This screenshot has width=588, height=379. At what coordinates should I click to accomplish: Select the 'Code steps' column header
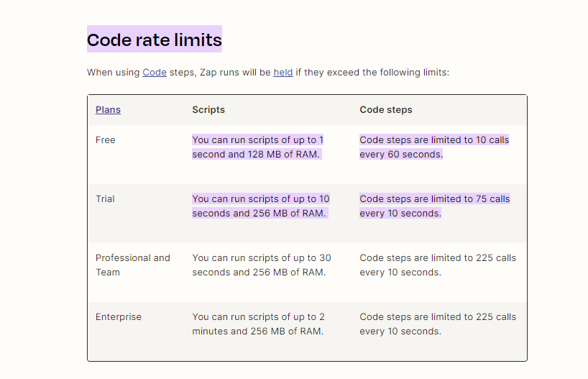click(x=386, y=110)
